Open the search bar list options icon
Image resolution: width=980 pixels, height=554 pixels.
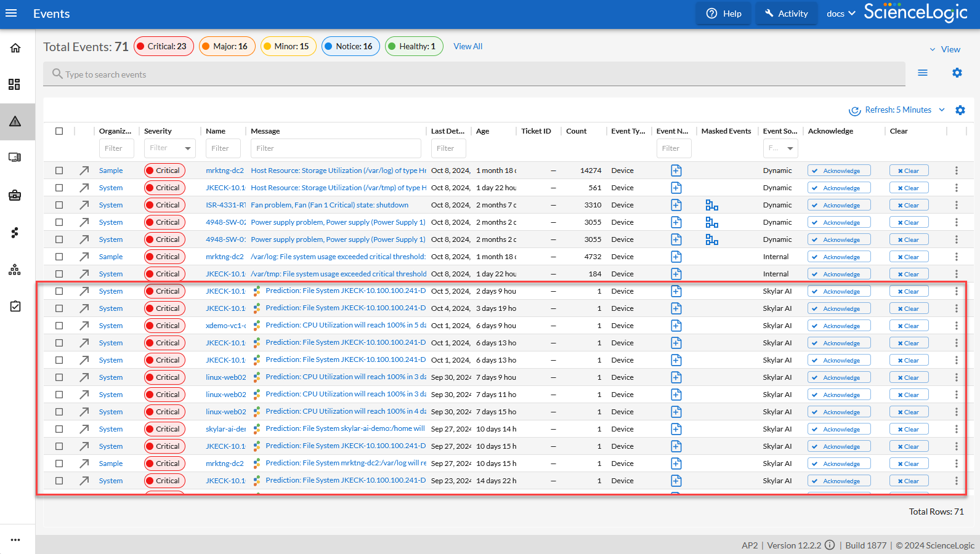click(x=923, y=73)
